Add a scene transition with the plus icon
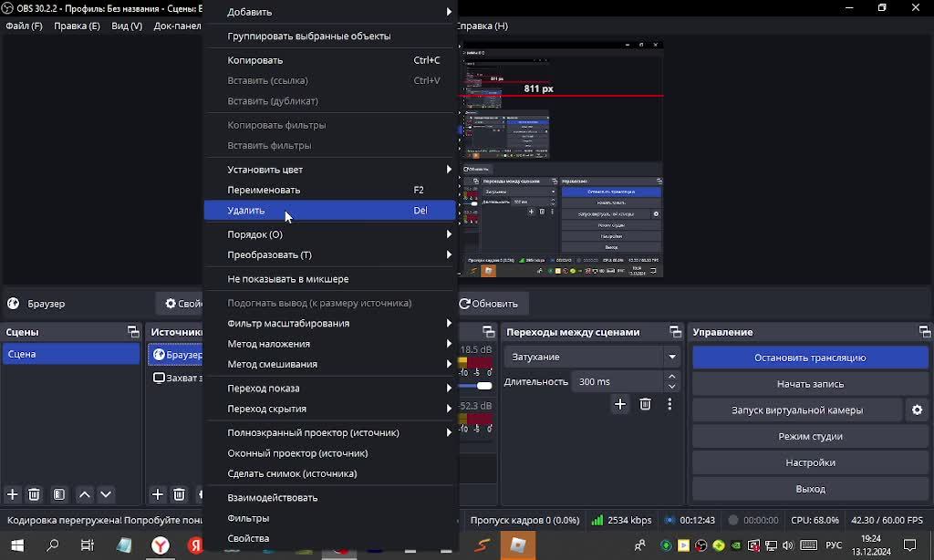Screen dimensions: 934x560 pyautogui.click(x=620, y=405)
